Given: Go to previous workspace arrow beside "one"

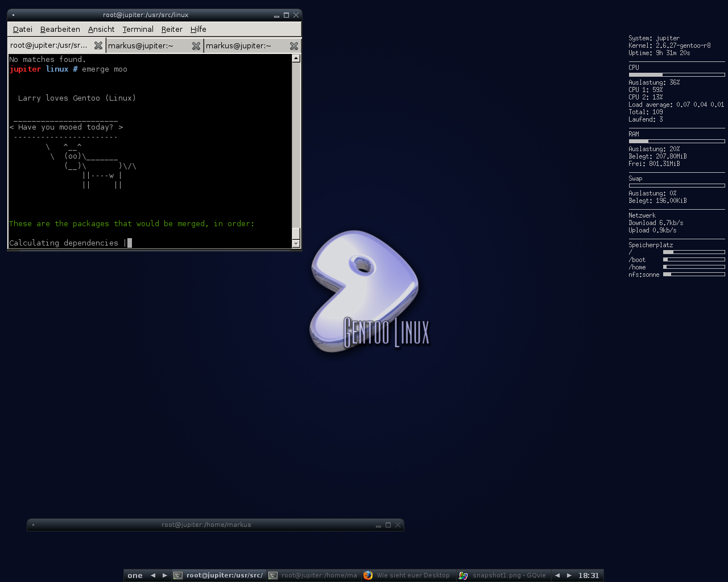Looking at the screenshot, I should pos(152,575).
